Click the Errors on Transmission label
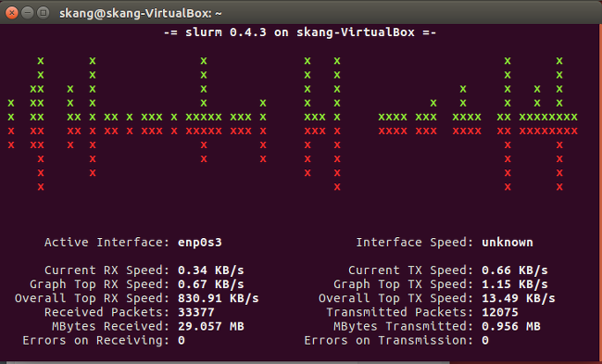 (389, 341)
